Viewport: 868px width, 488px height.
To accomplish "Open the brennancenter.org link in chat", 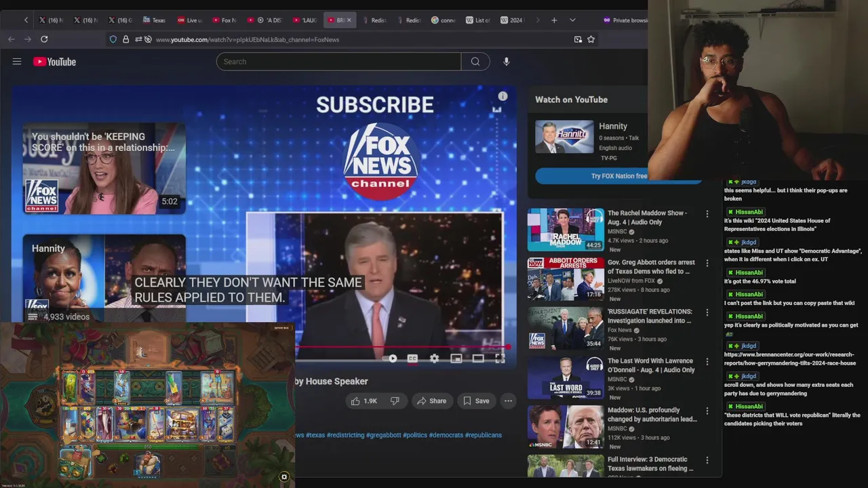I will pos(790,359).
